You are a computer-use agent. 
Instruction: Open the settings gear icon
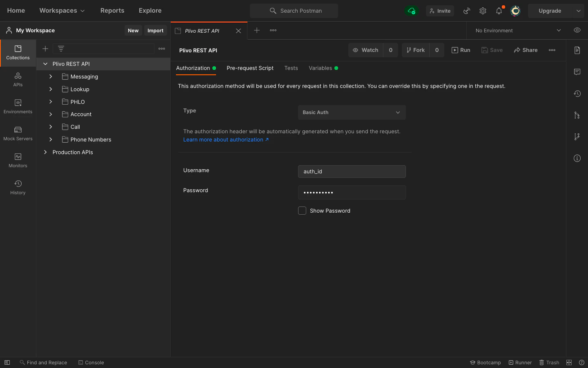483,11
